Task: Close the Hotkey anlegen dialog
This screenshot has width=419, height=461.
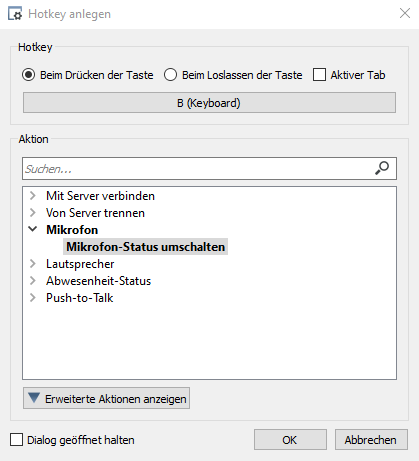Action: pos(405,13)
